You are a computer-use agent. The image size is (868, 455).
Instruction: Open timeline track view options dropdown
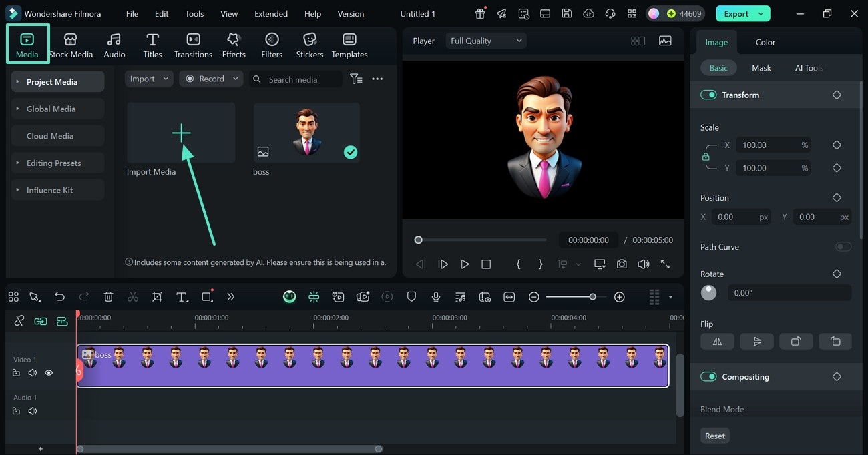click(671, 297)
